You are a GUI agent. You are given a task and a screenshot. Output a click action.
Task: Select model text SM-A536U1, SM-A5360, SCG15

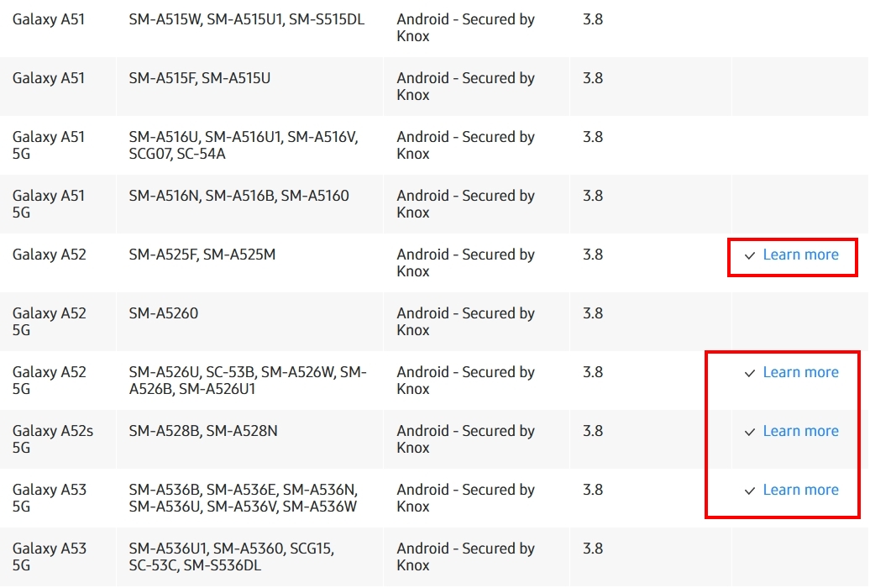(232, 549)
